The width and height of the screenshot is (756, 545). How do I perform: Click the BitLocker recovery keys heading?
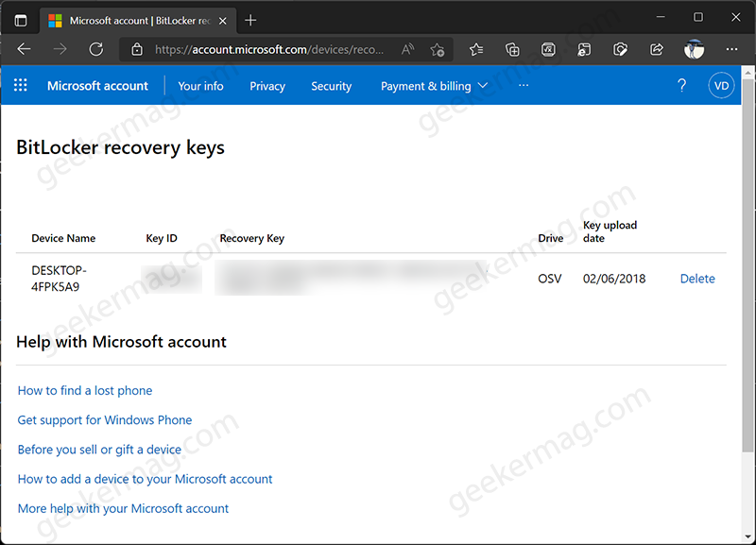(121, 147)
